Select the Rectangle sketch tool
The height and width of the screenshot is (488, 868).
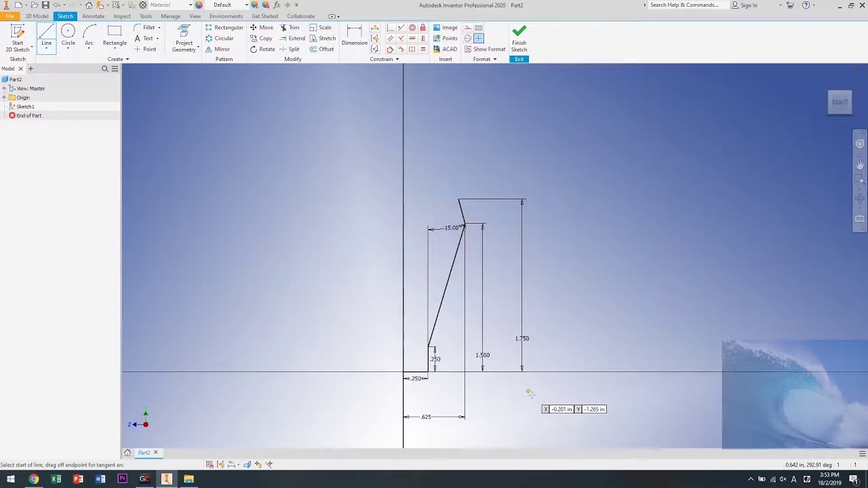click(x=115, y=35)
